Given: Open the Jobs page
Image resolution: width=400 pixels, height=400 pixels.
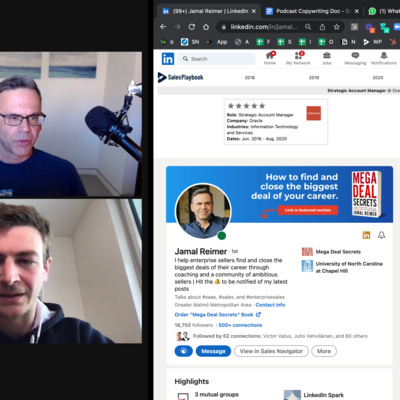Looking at the screenshot, I should [x=327, y=58].
